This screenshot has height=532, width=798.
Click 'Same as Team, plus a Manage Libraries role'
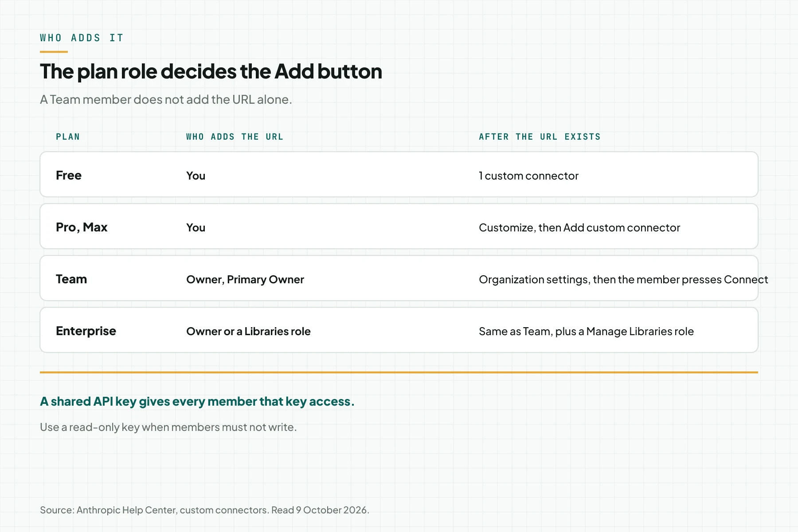pos(586,332)
